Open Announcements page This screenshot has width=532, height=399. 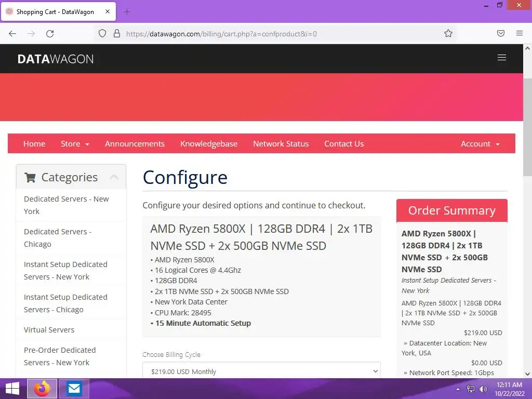point(135,144)
